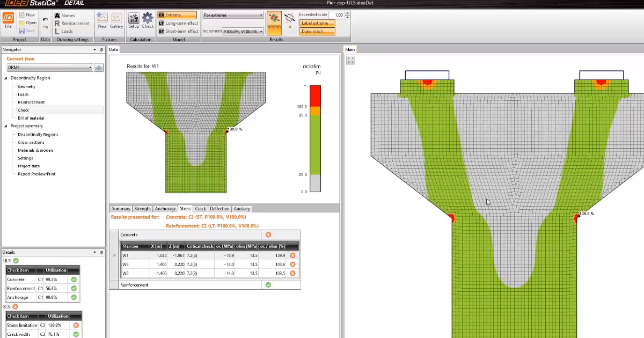Toggle the Draw mesh option
This screenshot has width=644, height=338.
pos(317,31)
